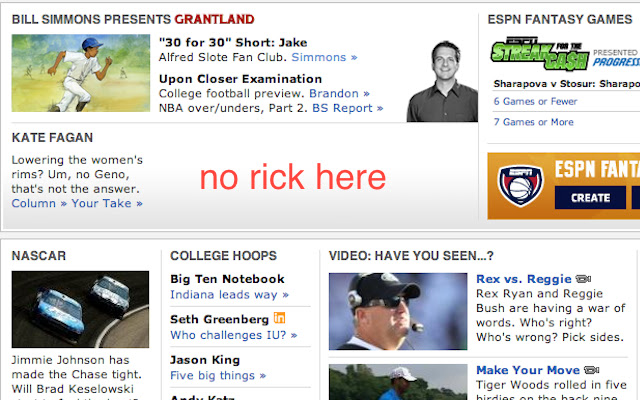Click the Bill Simmons portrait photo

point(442,81)
